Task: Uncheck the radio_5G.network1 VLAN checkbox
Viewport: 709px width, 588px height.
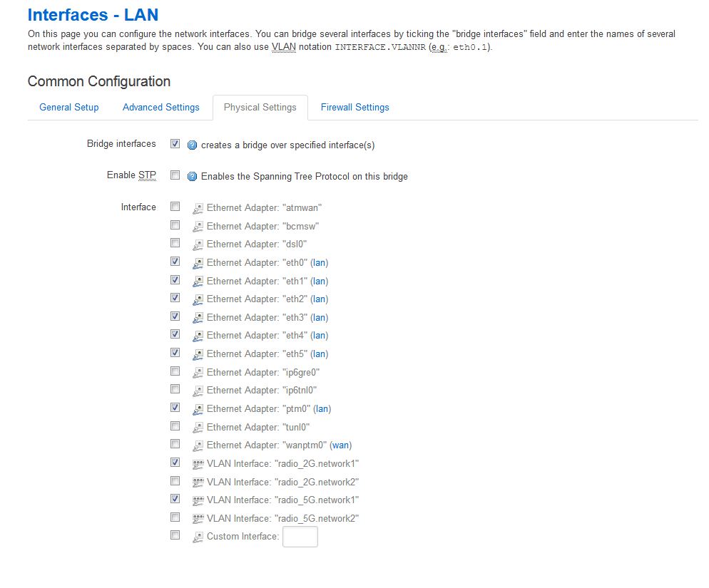Action: [175, 498]
